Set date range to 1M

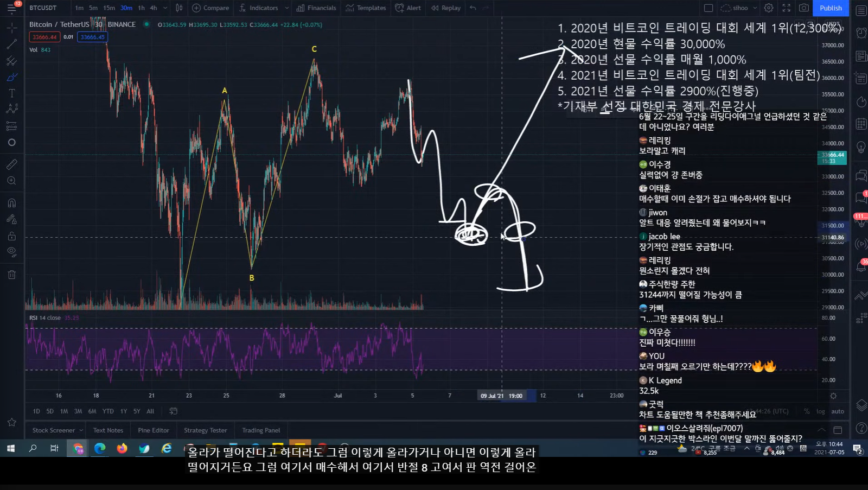pyautogui.click(x=64, y=411)
